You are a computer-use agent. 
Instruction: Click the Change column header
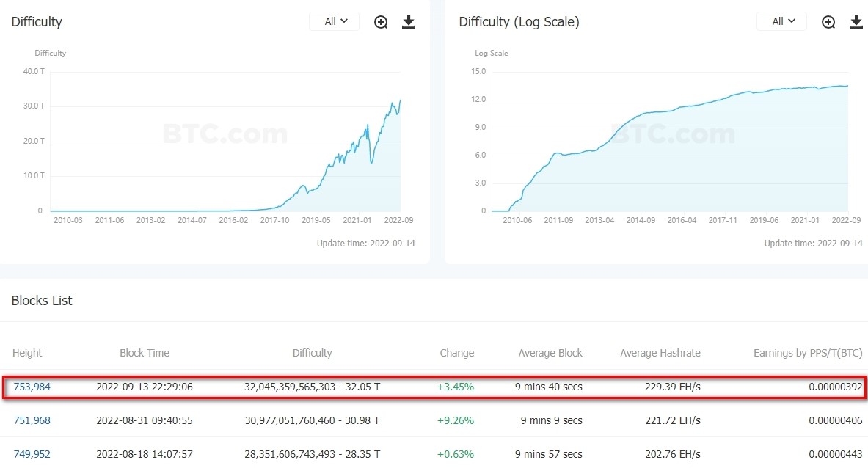coord(456,353)
